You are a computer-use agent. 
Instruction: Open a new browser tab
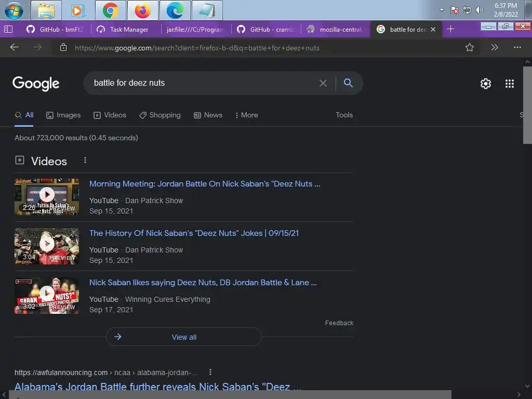point(450,29)
